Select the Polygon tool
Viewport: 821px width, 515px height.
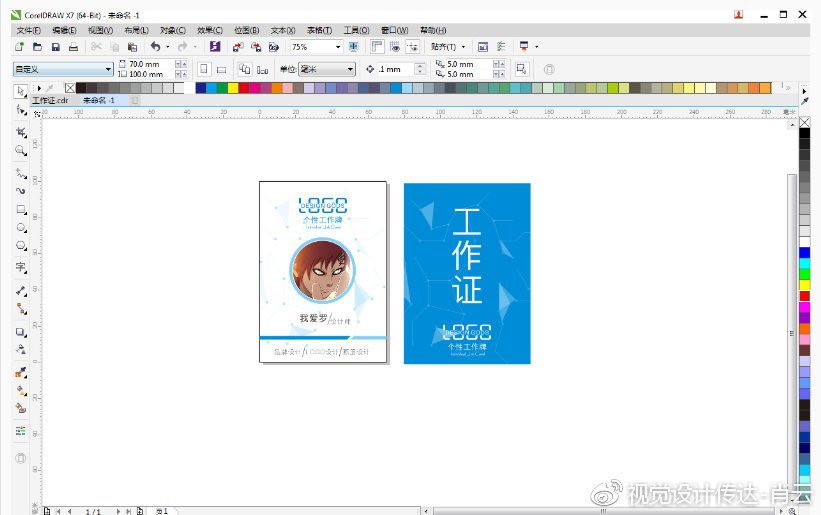point(20,246)
